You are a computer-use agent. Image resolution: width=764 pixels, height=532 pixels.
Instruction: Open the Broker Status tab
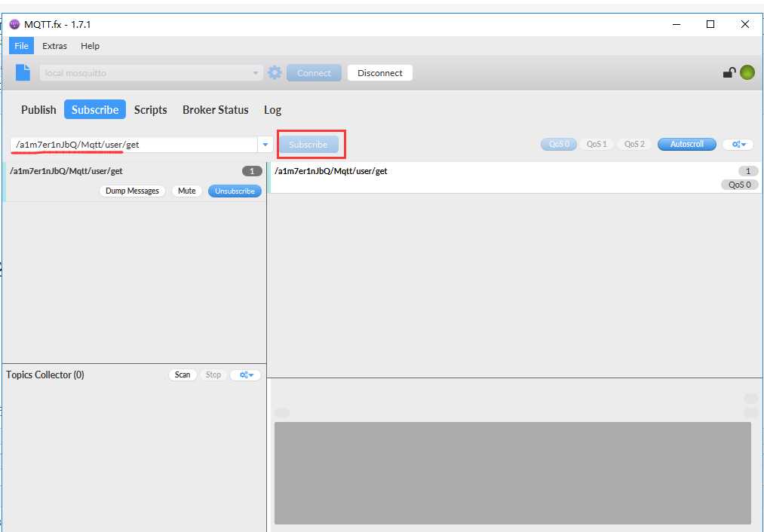click(216, 109)
